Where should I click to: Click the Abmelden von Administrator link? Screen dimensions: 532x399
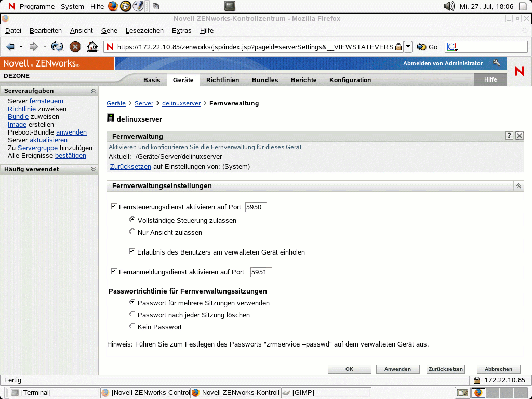coord(443,63)
